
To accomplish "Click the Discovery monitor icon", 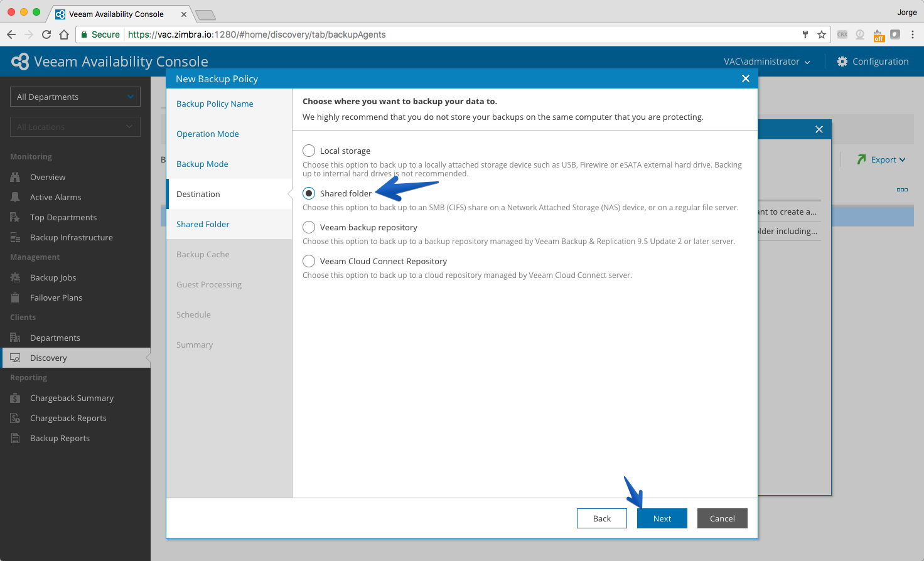I will (15, 358).
